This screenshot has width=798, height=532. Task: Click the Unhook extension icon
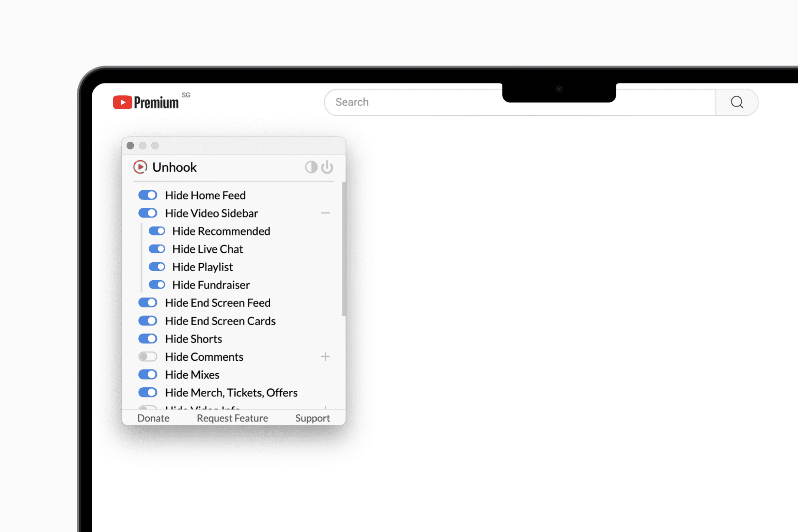[141, 168]
